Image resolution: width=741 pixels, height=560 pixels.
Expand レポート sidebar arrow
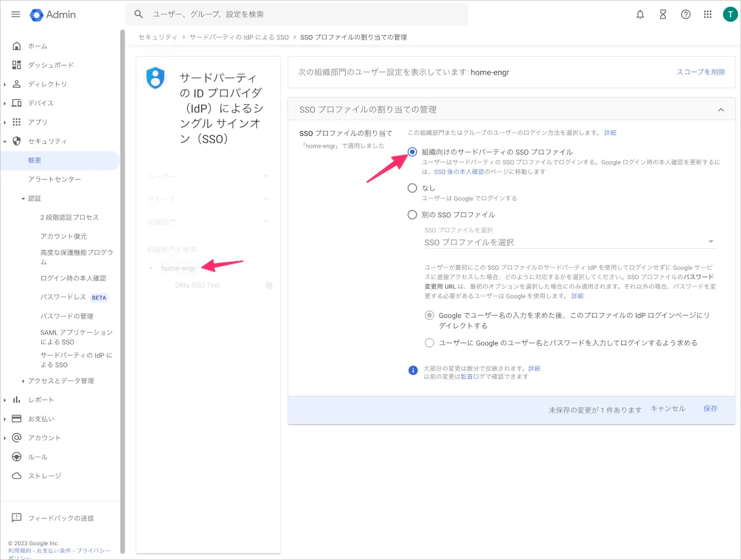click(5, 400)
